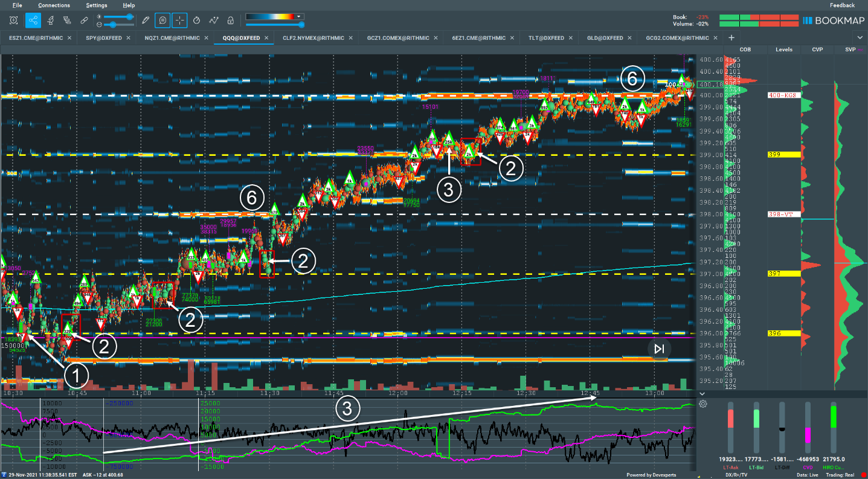868x479 pixels.
Task: Add a new instrument tab with plus
Action: [731, 37]
